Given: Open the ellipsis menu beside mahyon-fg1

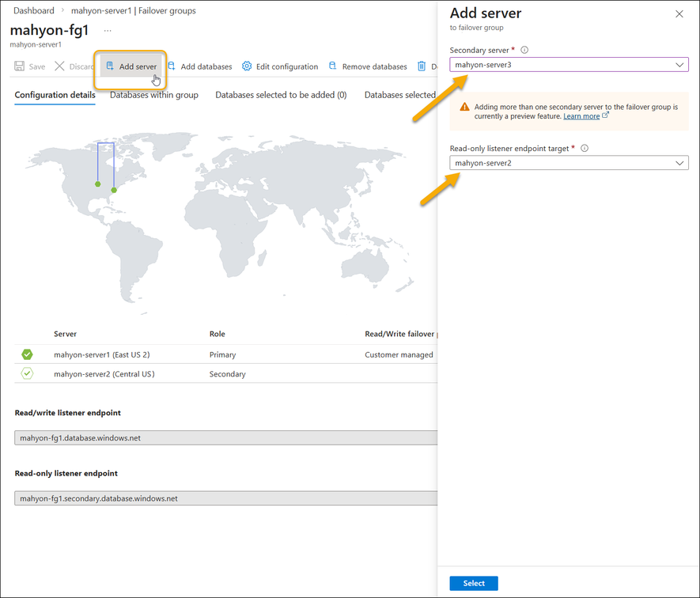Looking at the screenshot, I should 108,31.
